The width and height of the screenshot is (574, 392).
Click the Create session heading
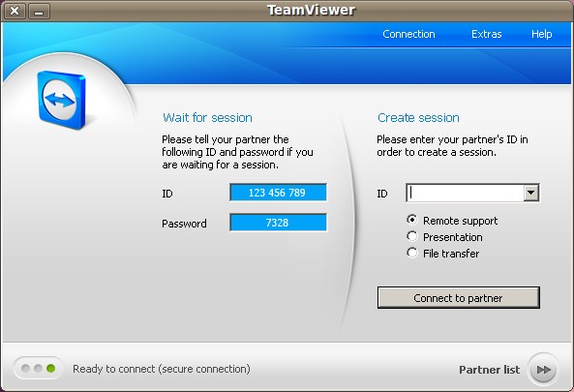(x=418, y=117)
